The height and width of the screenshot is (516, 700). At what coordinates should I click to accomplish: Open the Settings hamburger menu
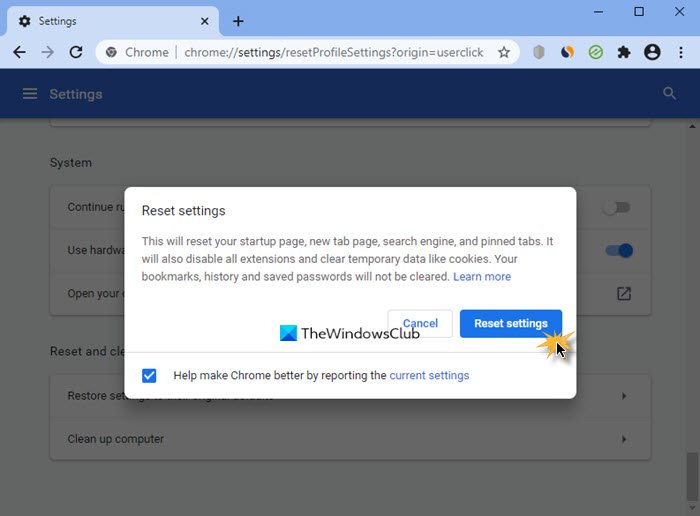pos(30,94)
